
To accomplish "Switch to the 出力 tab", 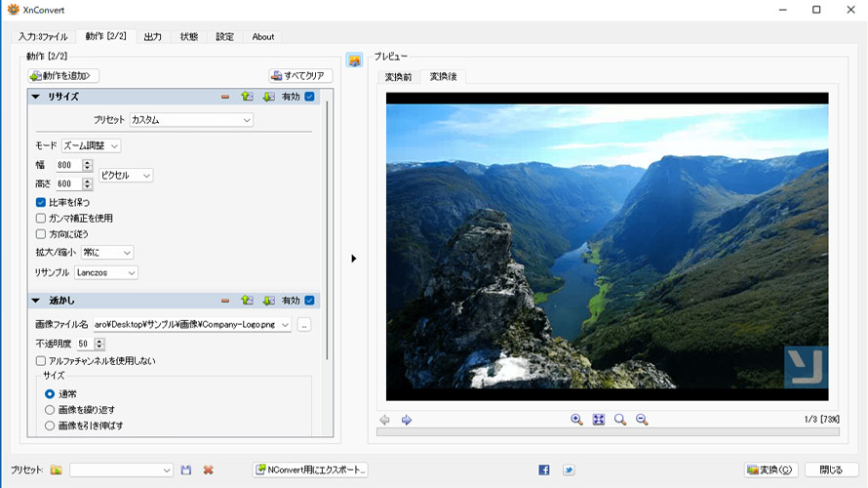I will tap(152, 36).
